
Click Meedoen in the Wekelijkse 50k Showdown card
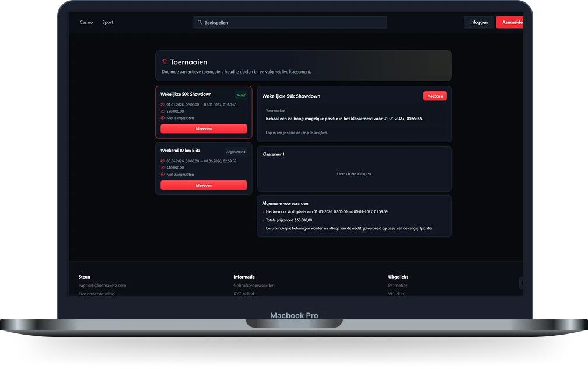click(204, 129)
